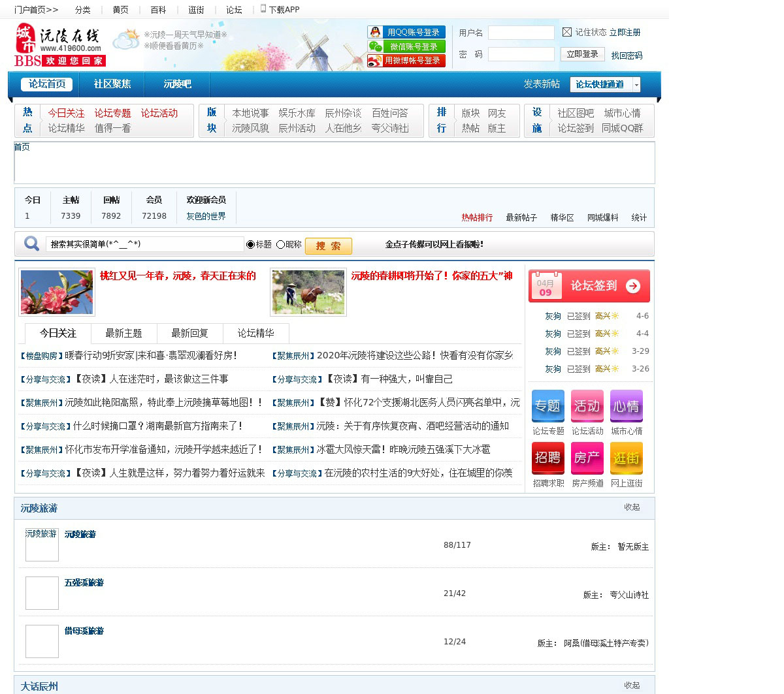784x694 pixels.
Task: Switch to the 最新主题 tab
Action: [123, 334]
